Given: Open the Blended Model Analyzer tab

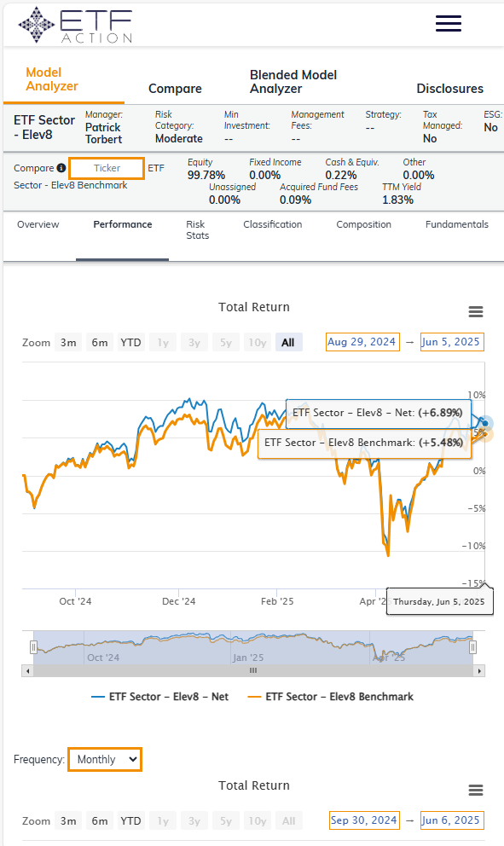Looking at the screenshot, I should click(x=293, y=82).
